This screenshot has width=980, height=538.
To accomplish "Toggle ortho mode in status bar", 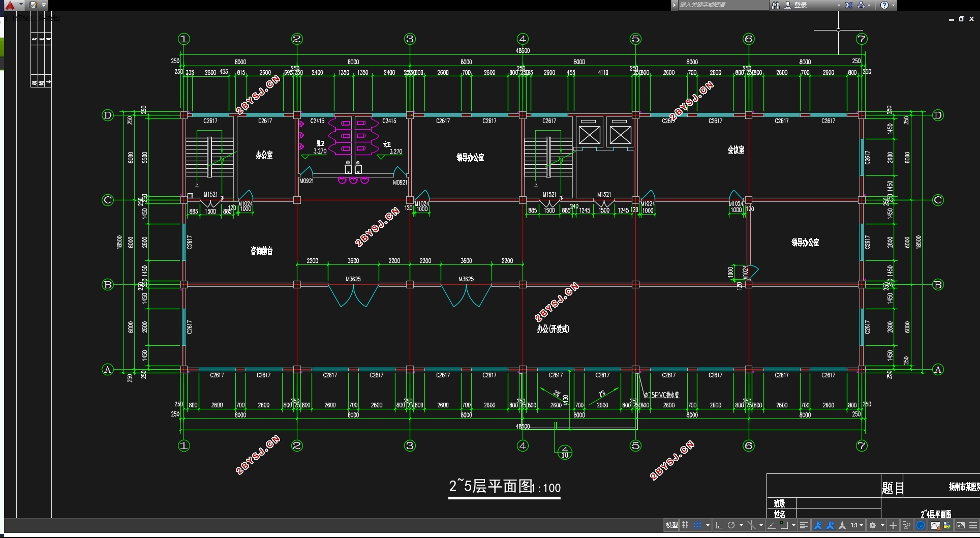I will click(719, 525).
